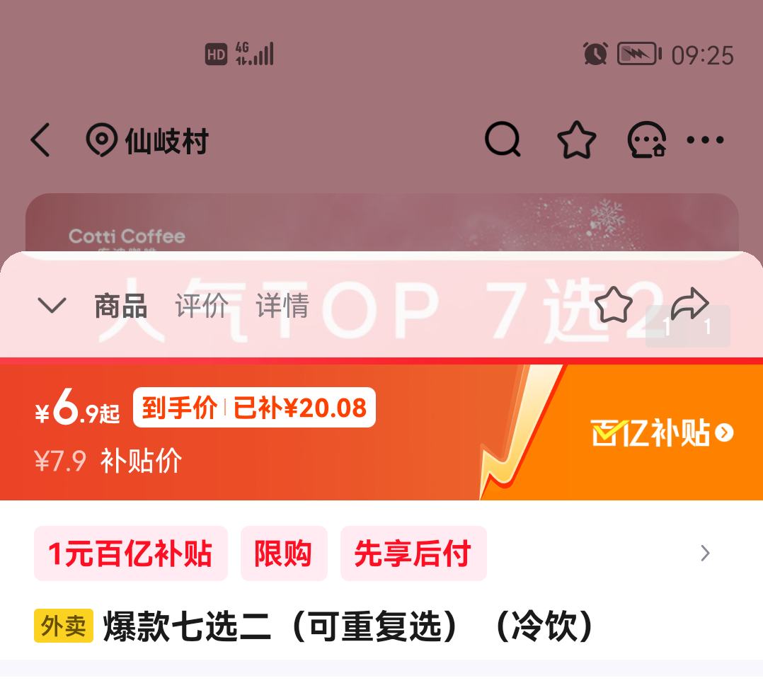Viewport: 763px width, 700px height.
Task: Open the customer service chat icon
Action: pos(647,139)
